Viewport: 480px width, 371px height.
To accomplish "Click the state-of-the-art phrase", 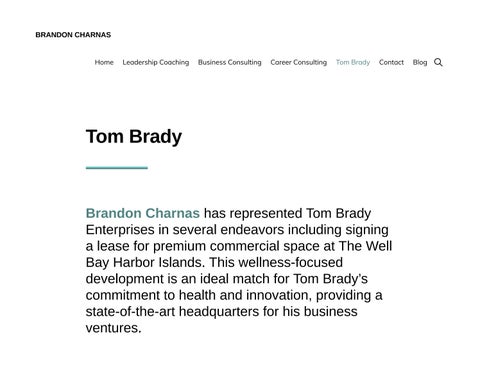I will 130,311.
